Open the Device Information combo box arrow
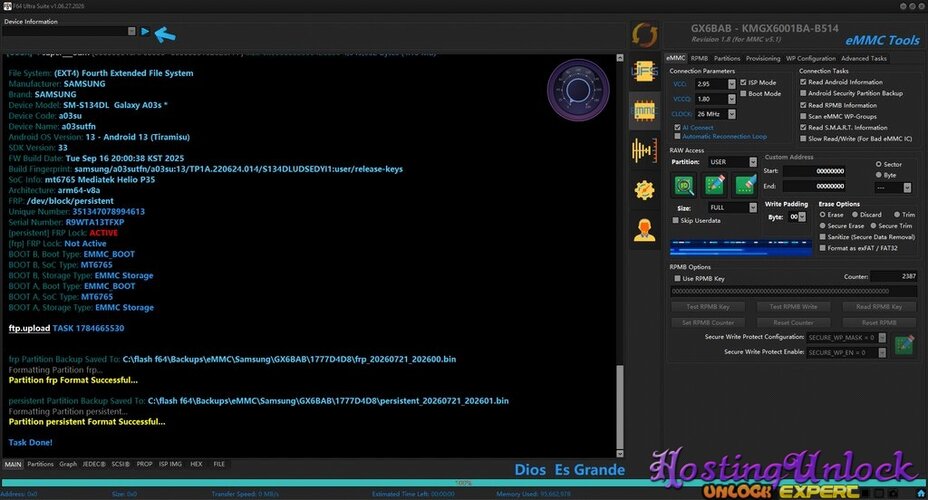The width and height of the screenshot is (928, 500). [x=131, y=31]
